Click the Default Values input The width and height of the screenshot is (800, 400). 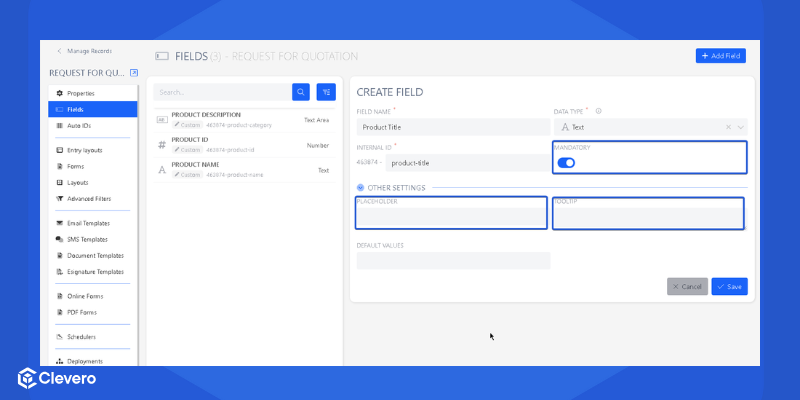pyautogui.click(x=453, y=260)
